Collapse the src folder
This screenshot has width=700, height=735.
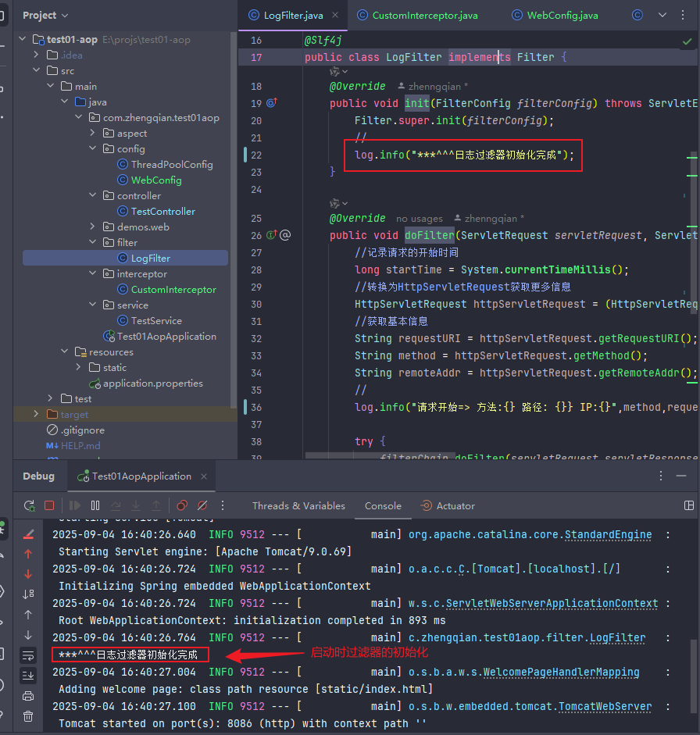point(36,70)
